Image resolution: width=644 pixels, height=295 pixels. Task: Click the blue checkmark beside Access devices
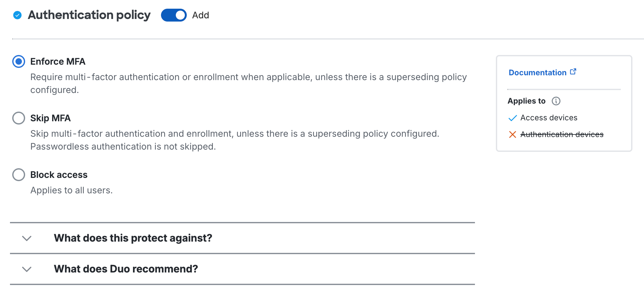click(x=512, y=118)
